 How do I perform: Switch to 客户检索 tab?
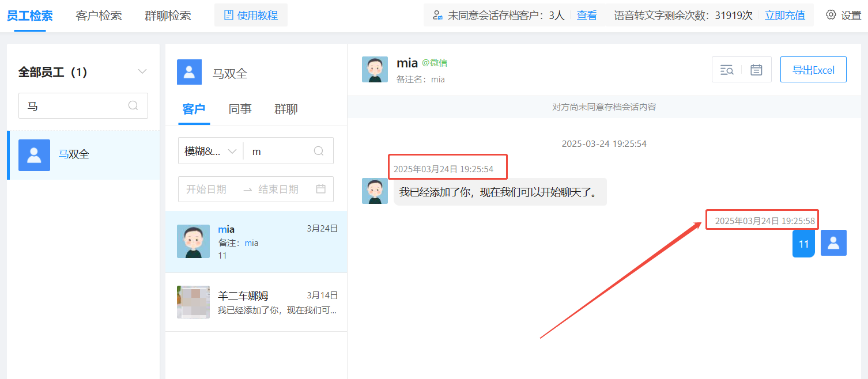[x=99, y=16]
